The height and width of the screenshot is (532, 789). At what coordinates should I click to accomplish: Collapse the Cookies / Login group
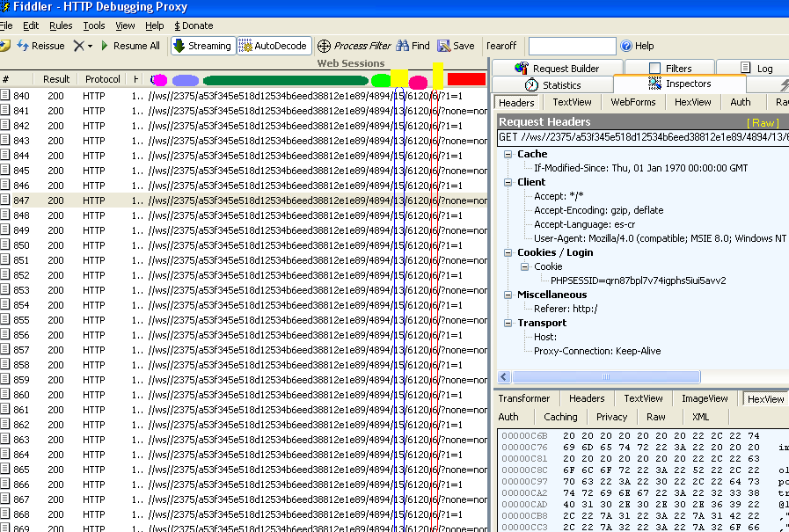[508, 253]
